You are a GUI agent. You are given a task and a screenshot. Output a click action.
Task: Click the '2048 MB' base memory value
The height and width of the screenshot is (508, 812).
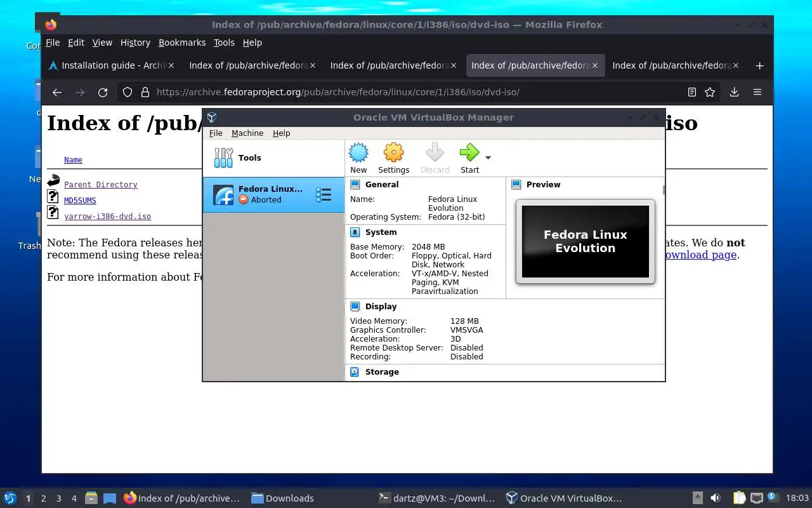pos(428,247)
